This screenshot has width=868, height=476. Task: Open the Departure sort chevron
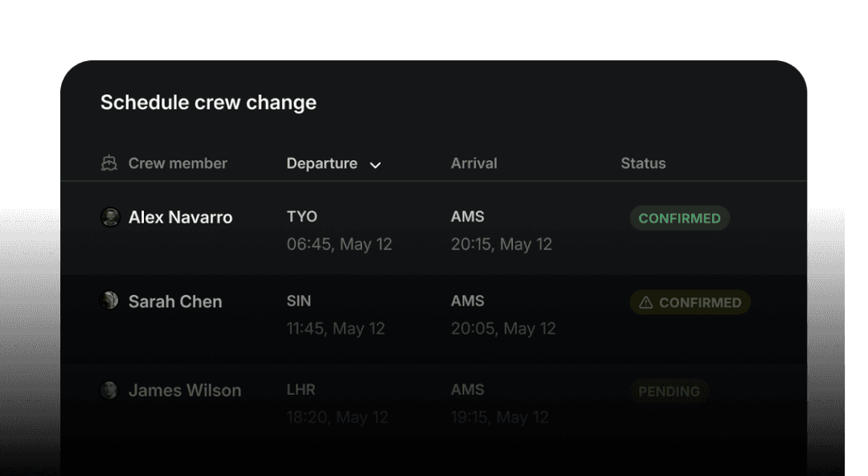(x=375, y=164)
